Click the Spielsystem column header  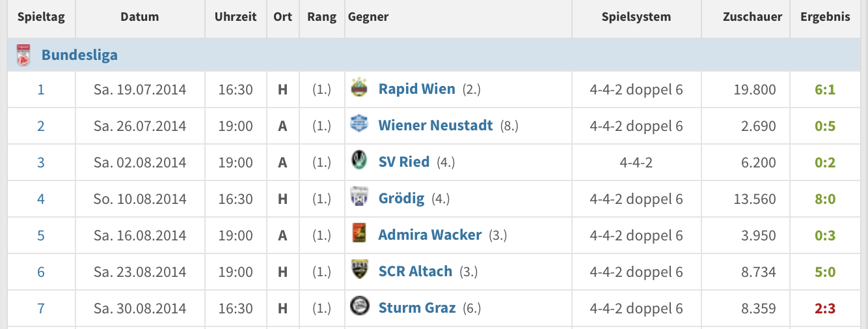coord(636,17)
